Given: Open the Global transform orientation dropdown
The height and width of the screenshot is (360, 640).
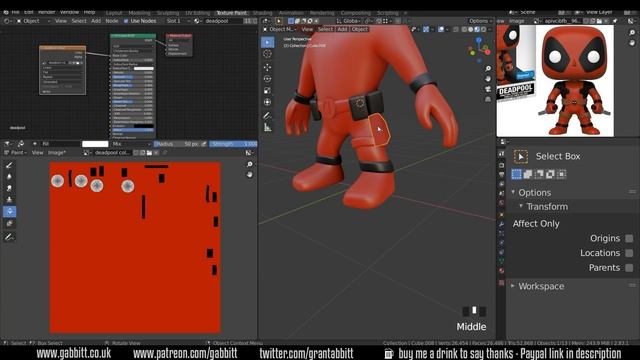Looking at the screenshot, I should click(x=349, y=21).
